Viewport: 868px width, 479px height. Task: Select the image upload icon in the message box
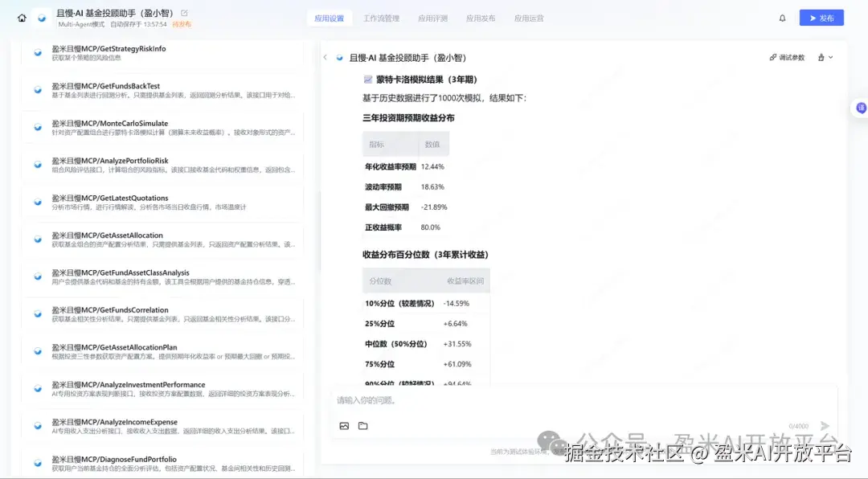[x=344, y=425]
